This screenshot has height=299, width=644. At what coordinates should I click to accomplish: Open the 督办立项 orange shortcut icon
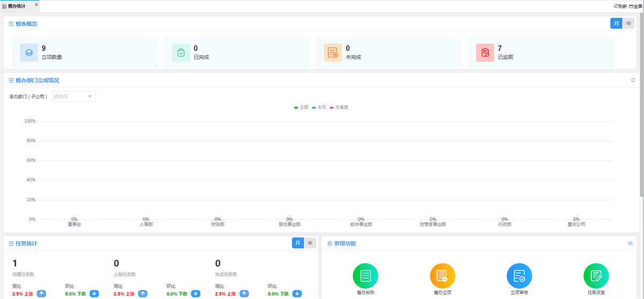[442, 276]
